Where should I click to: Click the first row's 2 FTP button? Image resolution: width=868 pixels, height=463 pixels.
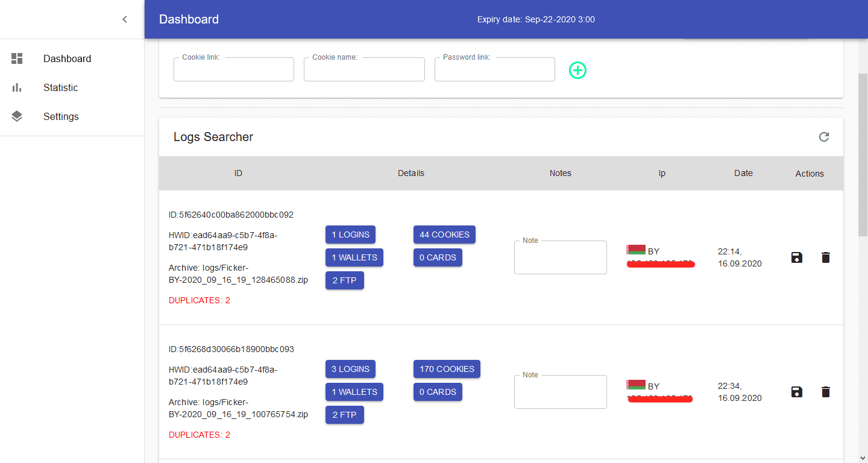[344, 280]
